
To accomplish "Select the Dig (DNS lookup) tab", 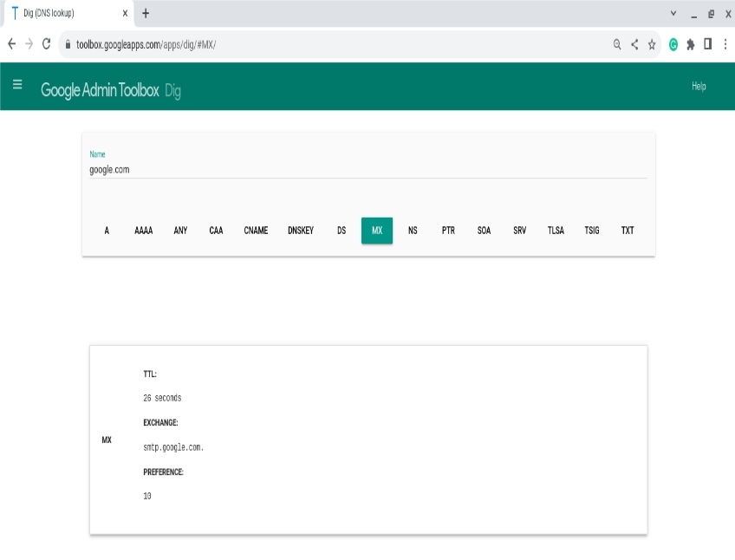I will [x=68, y=13].
